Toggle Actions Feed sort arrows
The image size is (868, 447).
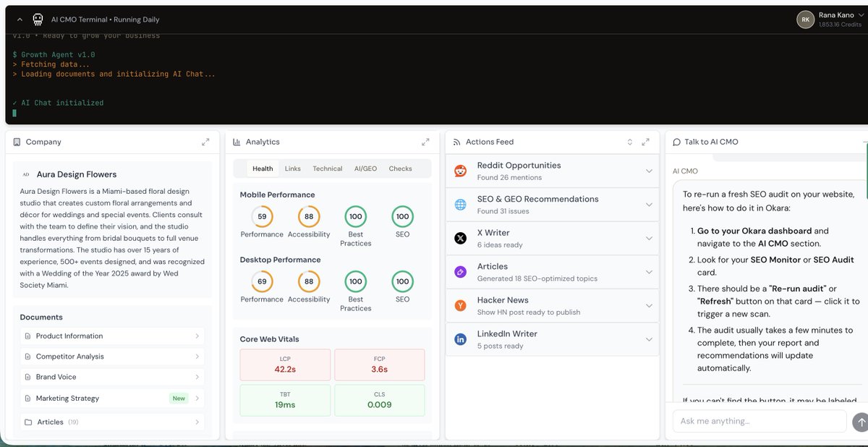(629, 142)
